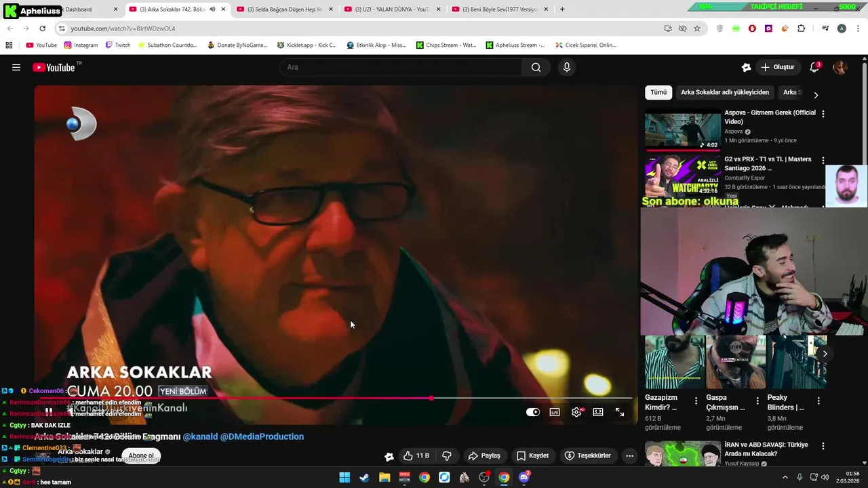Open the account avatar menu
This screenshot has width=868, height=488.
[840, 67]
